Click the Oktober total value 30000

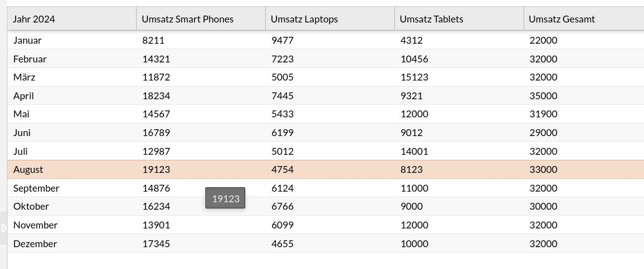coord(542,207)
